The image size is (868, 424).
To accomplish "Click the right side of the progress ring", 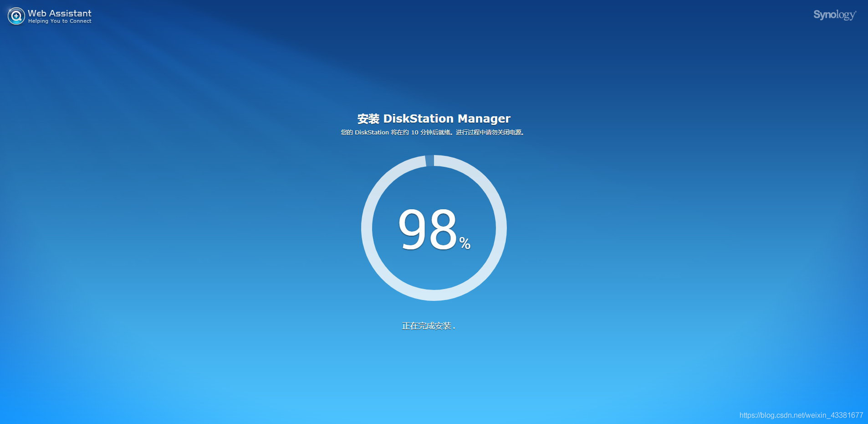I will pos(501,228).
